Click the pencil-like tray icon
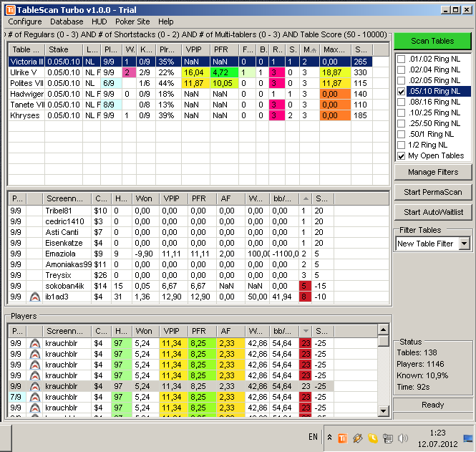 point(358,438)
